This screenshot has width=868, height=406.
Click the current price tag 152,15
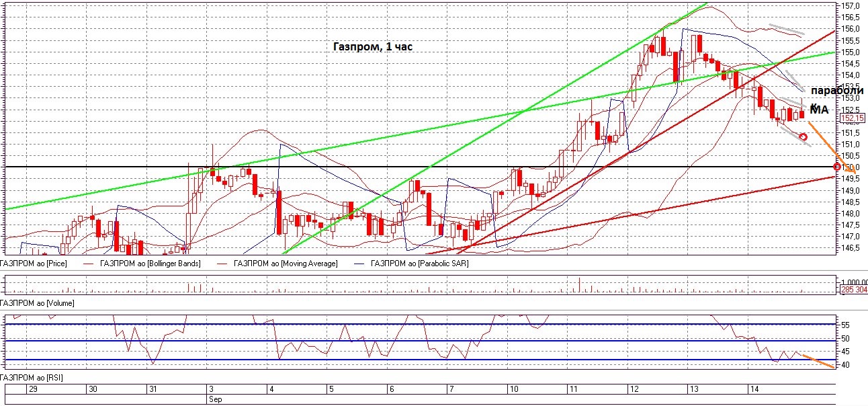tap(852, 118)
